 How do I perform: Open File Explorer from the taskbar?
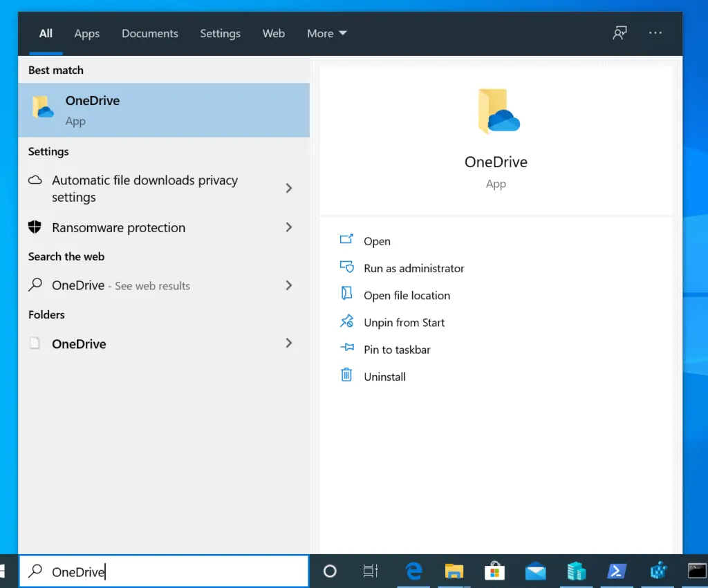(454, 571)
